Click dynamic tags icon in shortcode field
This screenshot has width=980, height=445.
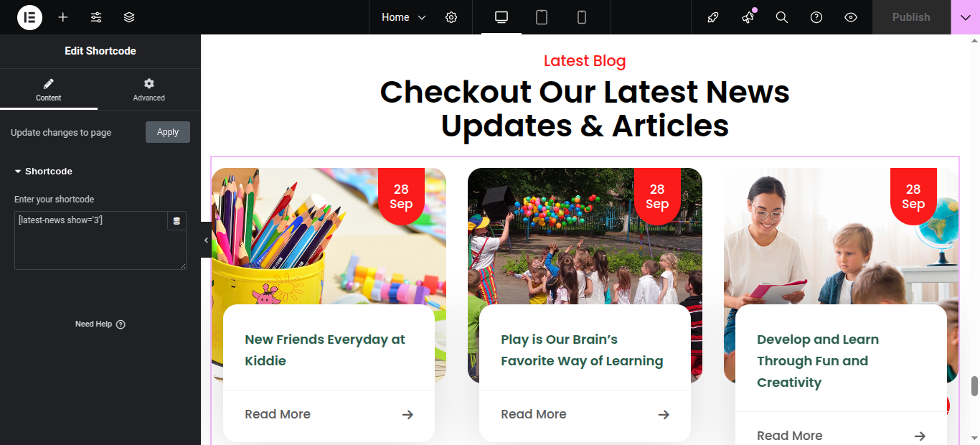[176, 221]
